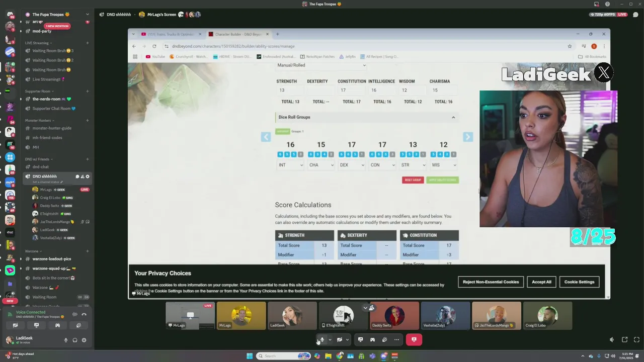This screenshot has width=644, height=362.
Task: Open soundboard in bottom call bar
Action: pyautogui.click(x=384, y=340)
